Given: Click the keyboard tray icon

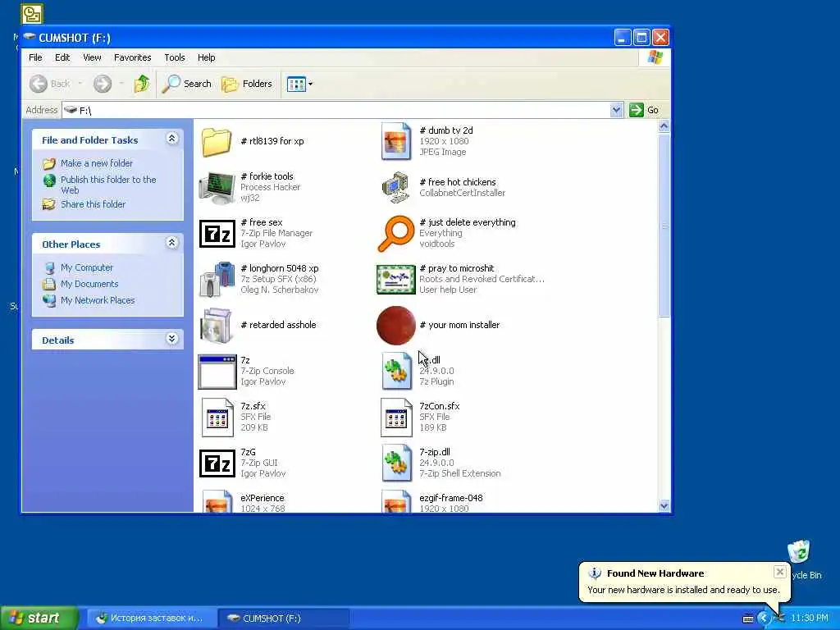Looking at the screenshot, I should [748, 619].
